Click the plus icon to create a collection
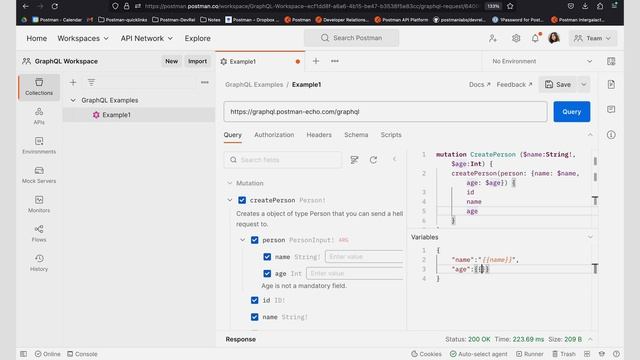The height and width of the screenshot is (360, 640). 73,82
